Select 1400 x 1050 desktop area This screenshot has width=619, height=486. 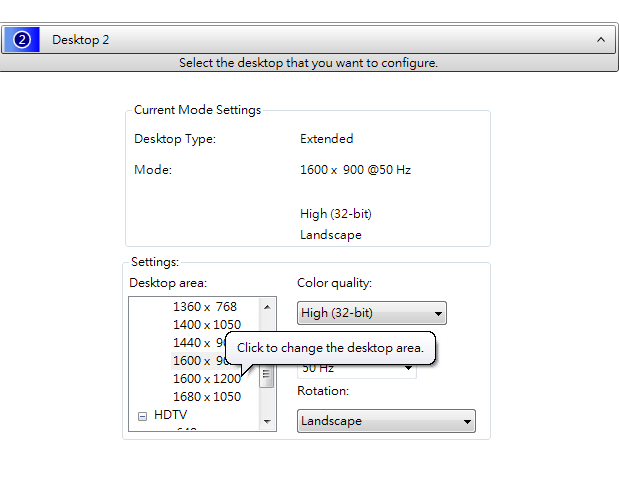(207, 325)
